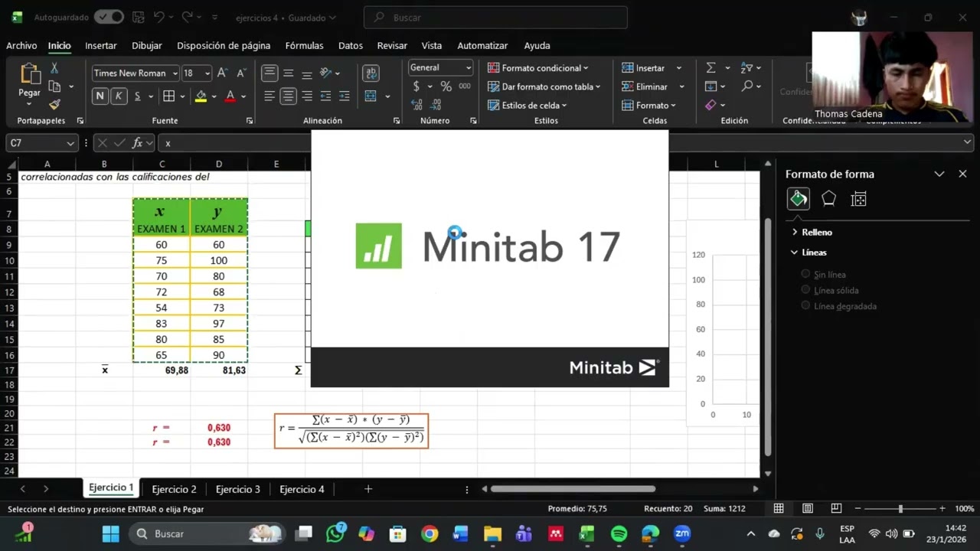Open Estilos de celda dropdown
The height and width of the screenshot is (551, 980).
tap(527, 105)
